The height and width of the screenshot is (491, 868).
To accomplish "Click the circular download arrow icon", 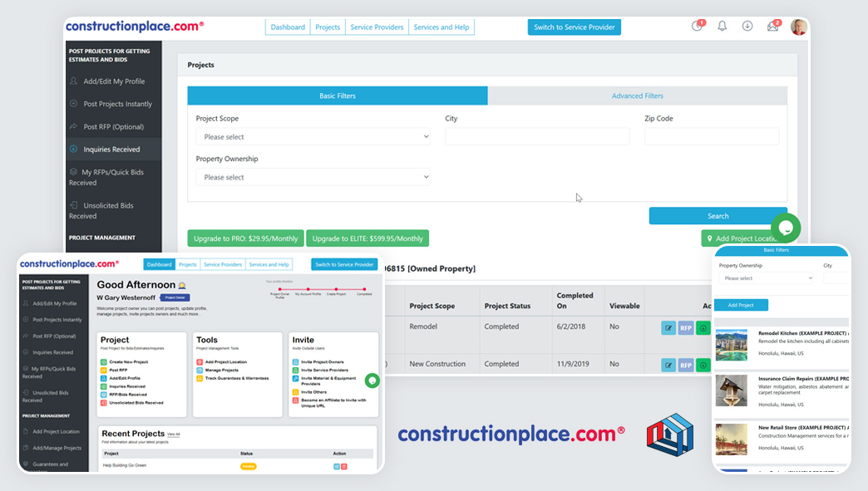I will (x=747, y=26).
